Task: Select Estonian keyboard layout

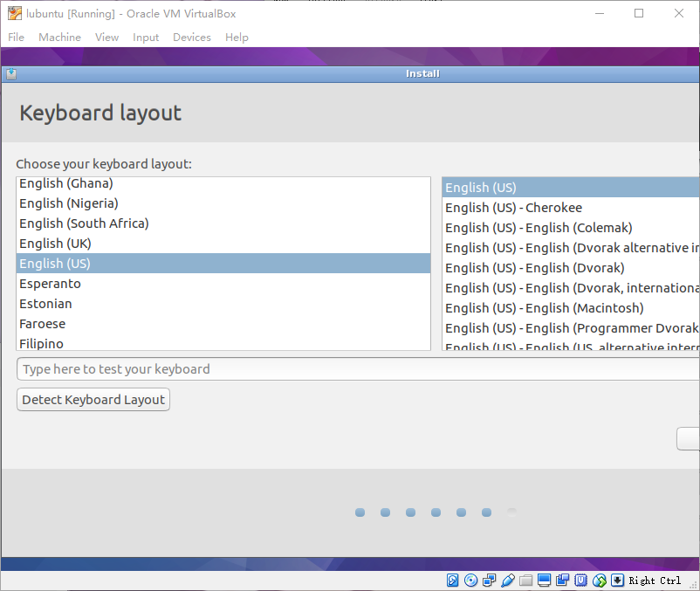Action: click(x=45, y=304)
